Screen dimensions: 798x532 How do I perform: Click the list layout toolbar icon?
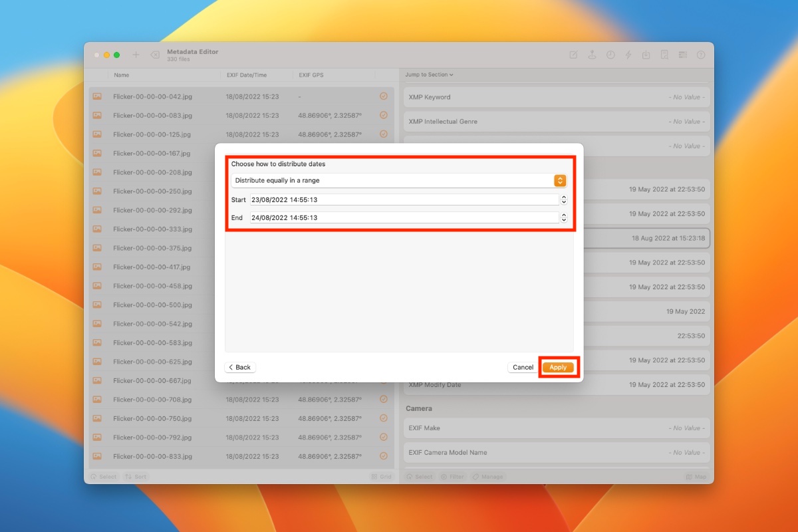(x=682, y=55)
